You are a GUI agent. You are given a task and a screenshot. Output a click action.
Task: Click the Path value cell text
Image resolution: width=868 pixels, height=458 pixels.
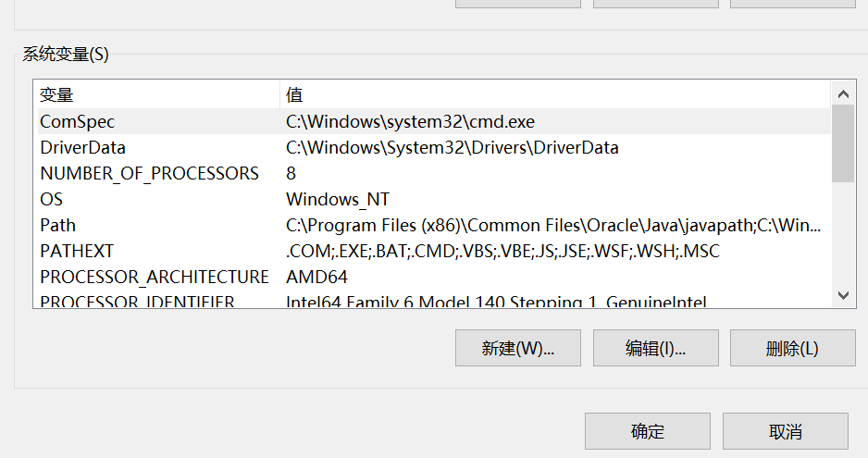coord(553,225)
